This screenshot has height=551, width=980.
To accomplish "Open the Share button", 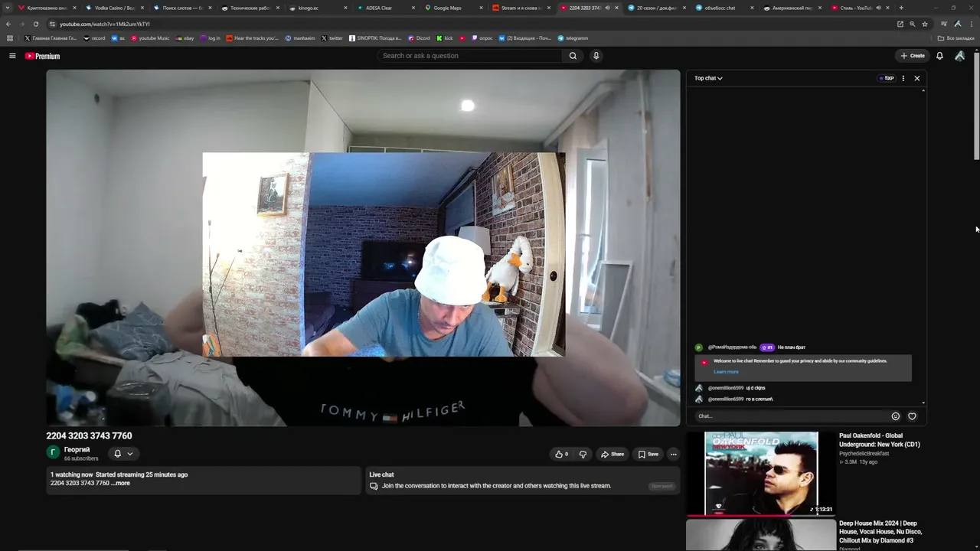I will [x=612, y=454].
